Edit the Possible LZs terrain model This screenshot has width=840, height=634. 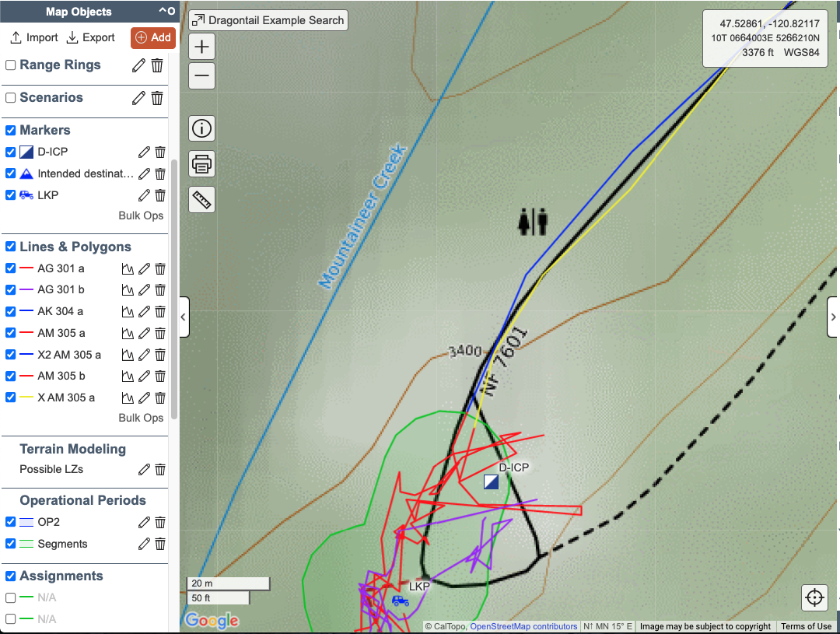coord(144,469)
